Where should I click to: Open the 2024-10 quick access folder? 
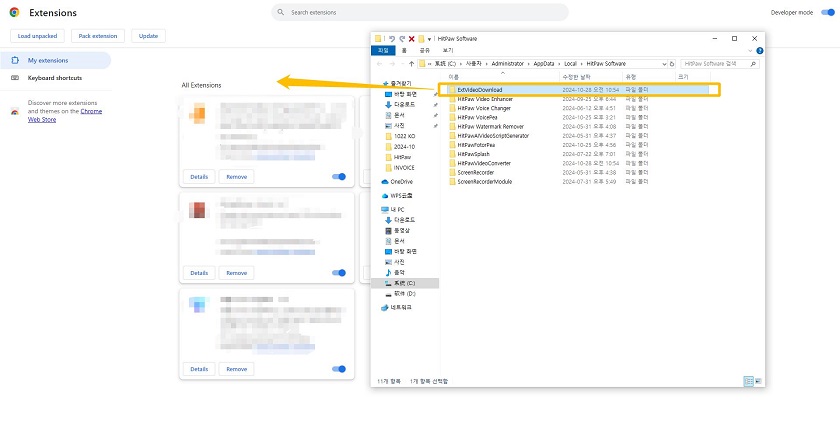(x=400, y=147)
